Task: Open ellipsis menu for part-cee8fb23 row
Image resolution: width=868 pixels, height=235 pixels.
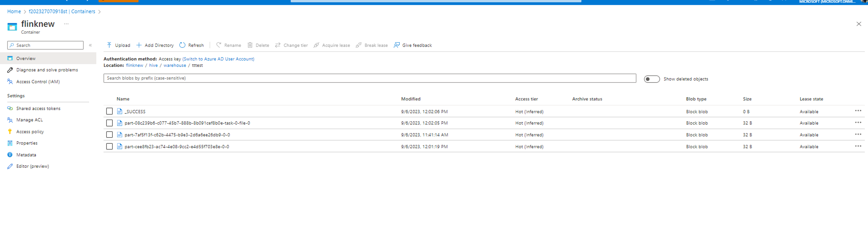Action: pos(858,146)
